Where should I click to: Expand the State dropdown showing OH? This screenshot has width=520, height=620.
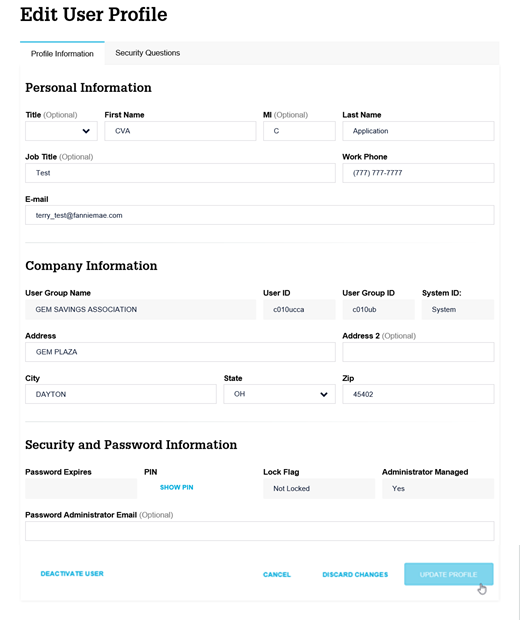[279, 394]
